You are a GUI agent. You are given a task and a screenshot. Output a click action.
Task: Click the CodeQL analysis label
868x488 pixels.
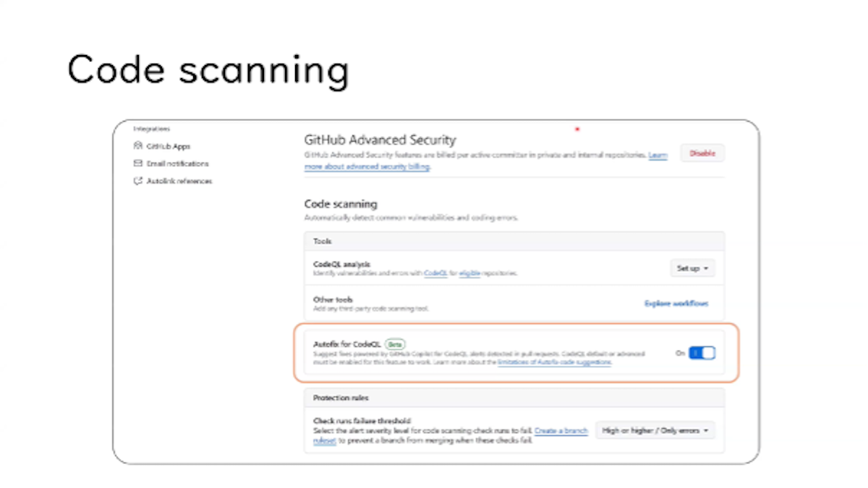click(x=342, y=265)
